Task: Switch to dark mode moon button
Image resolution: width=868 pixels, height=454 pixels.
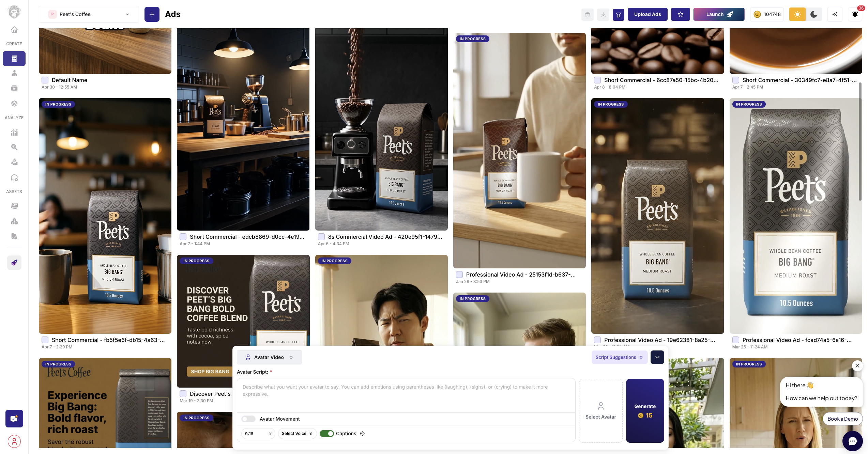Action: (814, 14)
